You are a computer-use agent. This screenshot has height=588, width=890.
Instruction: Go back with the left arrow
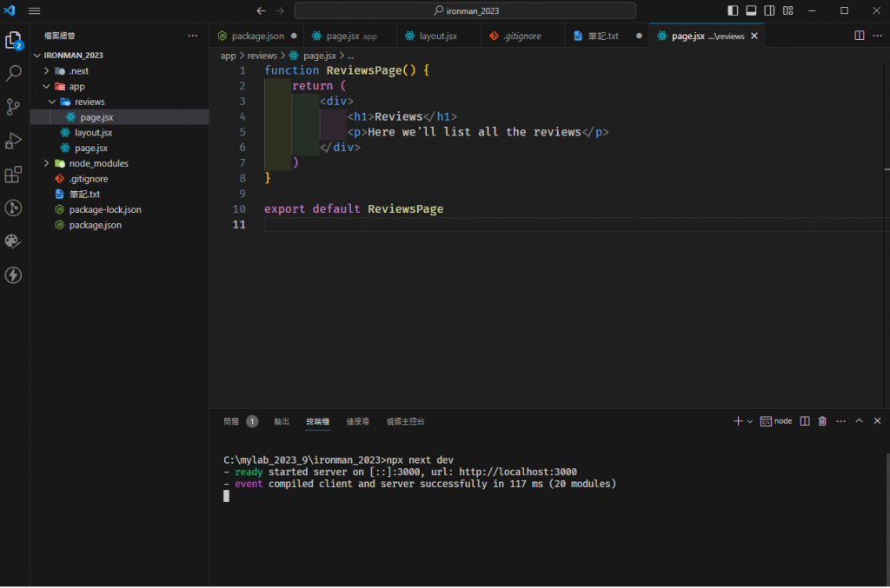[x=261, y=10]
